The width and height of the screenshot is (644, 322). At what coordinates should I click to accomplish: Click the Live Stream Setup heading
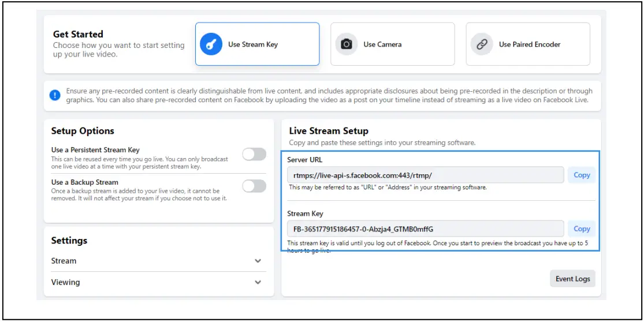[x=329, y=131]
